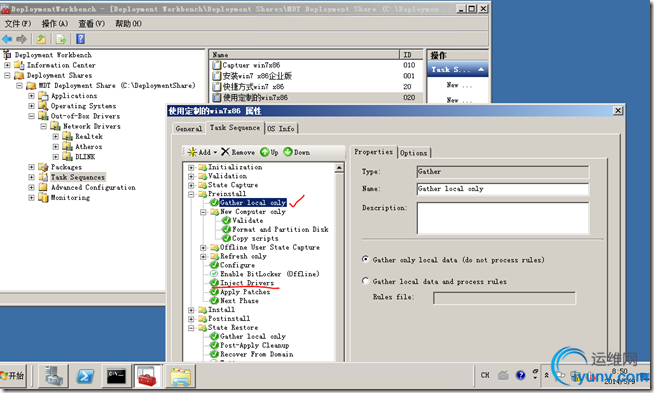Expand the Refresh only group
Image resolution: width=654 pixels, height=393 pixels.
(x=203, y=256)
